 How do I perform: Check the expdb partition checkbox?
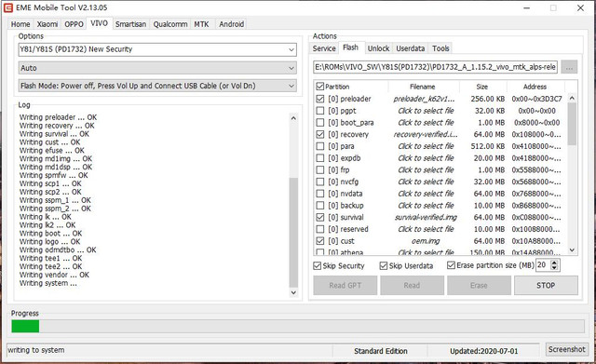[x=320, y=157]
